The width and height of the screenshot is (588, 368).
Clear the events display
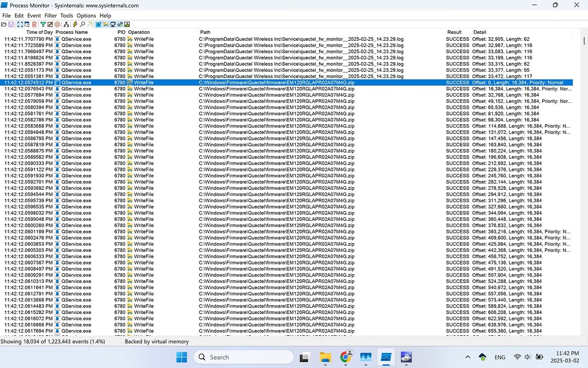(x=34, y=24)
